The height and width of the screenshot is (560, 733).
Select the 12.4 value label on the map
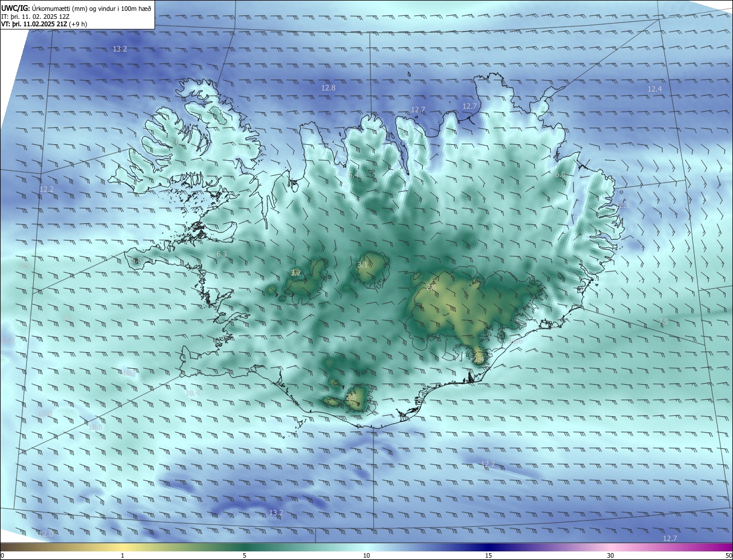pos(655,89)
